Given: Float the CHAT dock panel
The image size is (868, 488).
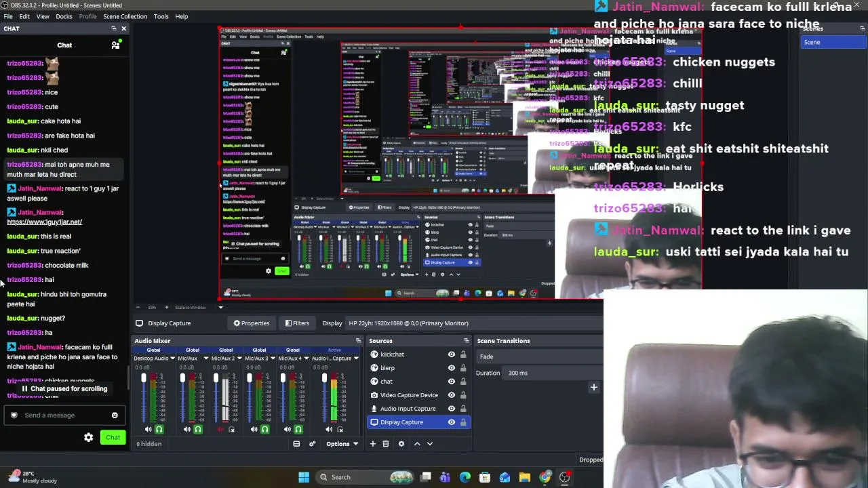Looking at the screenshot, I should pos(114,28).
